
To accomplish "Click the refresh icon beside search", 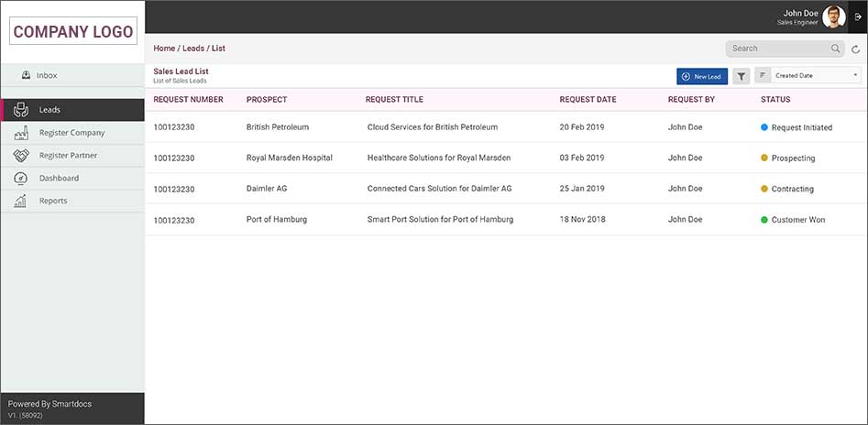I will 856,49.
